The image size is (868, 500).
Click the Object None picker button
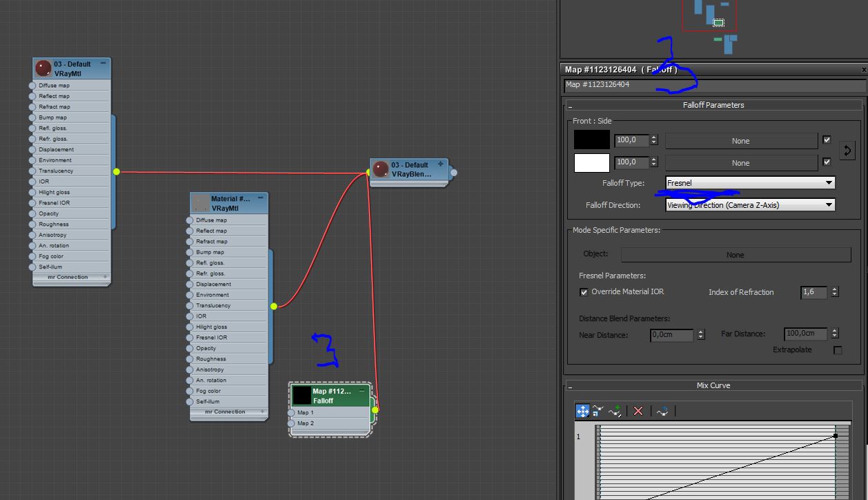point(735,255)
